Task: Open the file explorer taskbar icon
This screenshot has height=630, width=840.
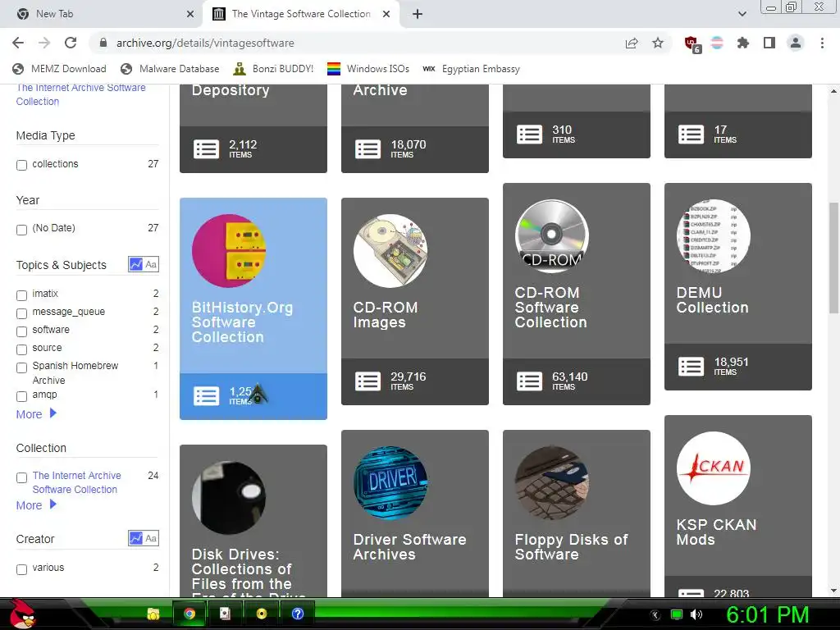Action: (153, 614)
